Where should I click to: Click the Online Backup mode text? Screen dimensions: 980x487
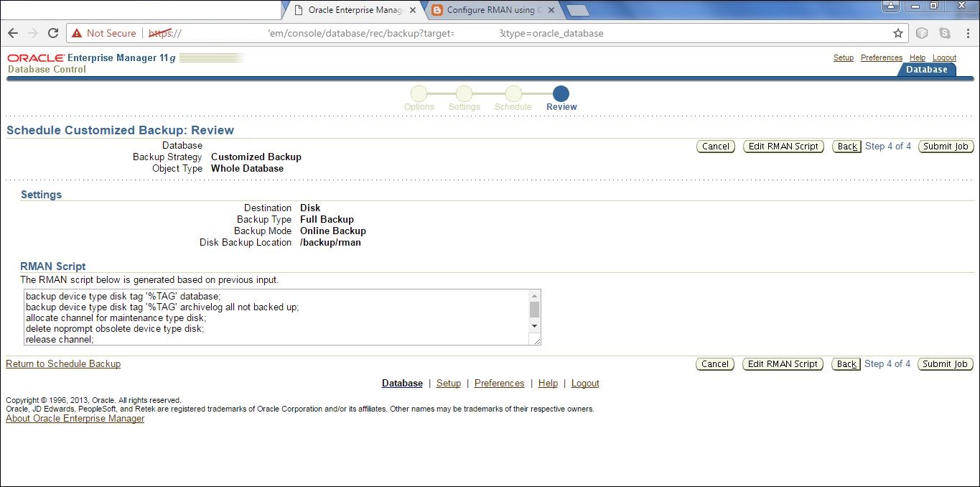coord(333,231)
